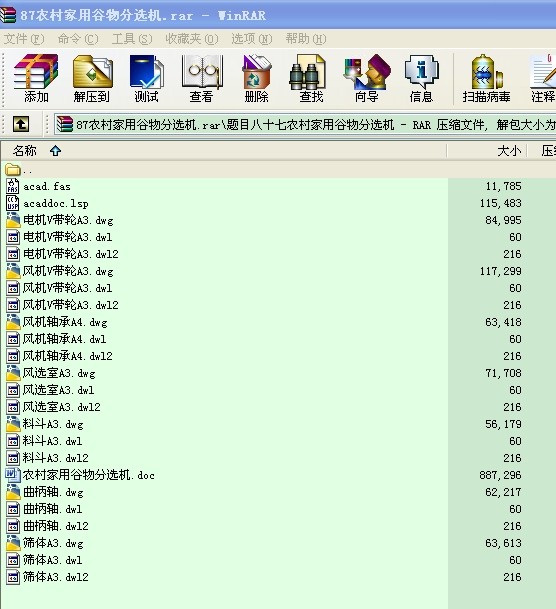
Task: Open the 查看 (View) toolbar icon
Action: pyautogui.click(x=202, y=79)
